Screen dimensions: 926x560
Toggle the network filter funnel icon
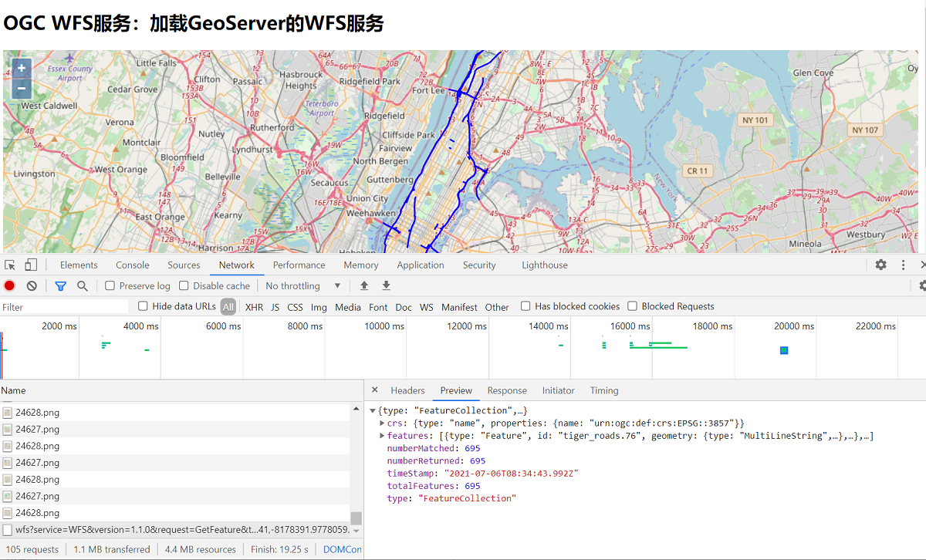click(60, 285)
